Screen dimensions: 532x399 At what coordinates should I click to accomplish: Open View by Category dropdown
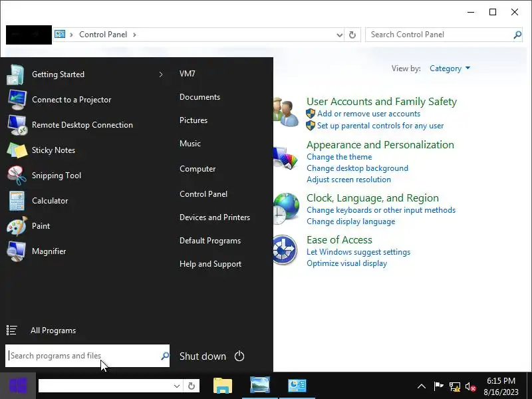pos(450,68)
